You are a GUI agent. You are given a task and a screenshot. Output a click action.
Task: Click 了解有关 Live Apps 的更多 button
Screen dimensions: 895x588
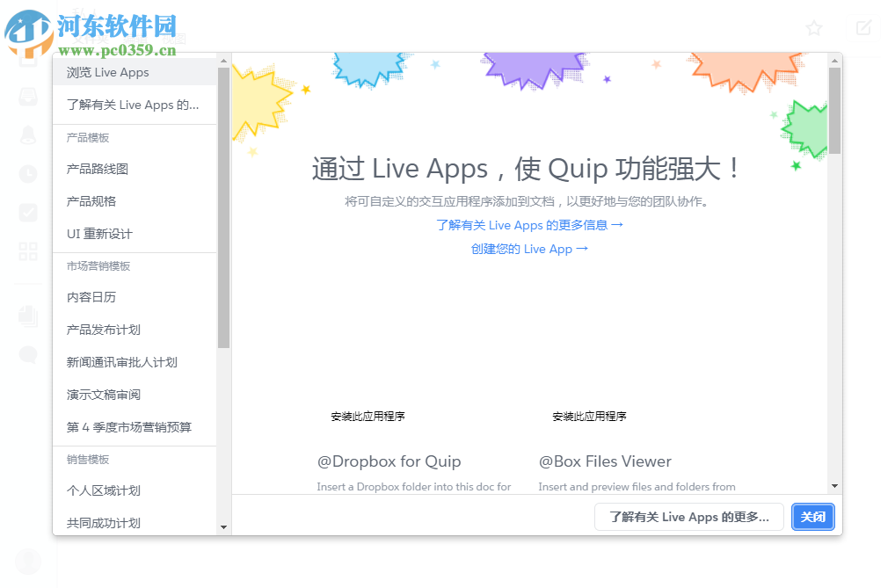pyautogui.click(x=688, y=517)
